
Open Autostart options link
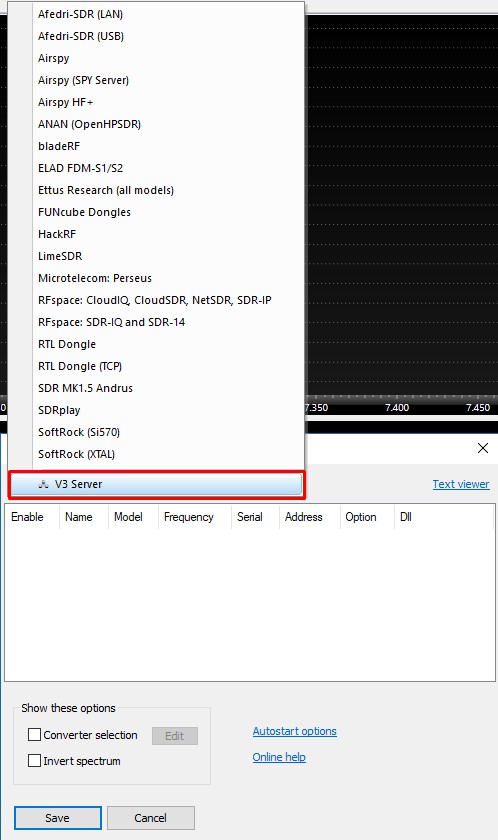295,731
